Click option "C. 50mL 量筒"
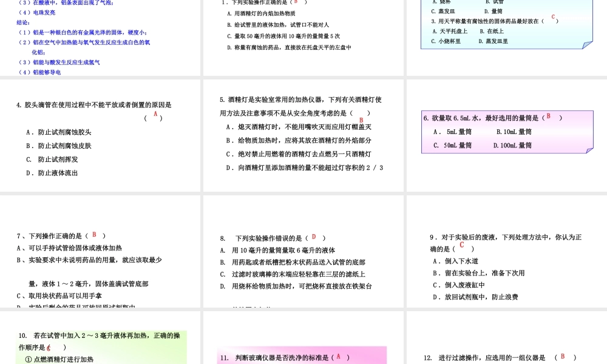This screenshot has height=364, width=607. pos(453,146)
